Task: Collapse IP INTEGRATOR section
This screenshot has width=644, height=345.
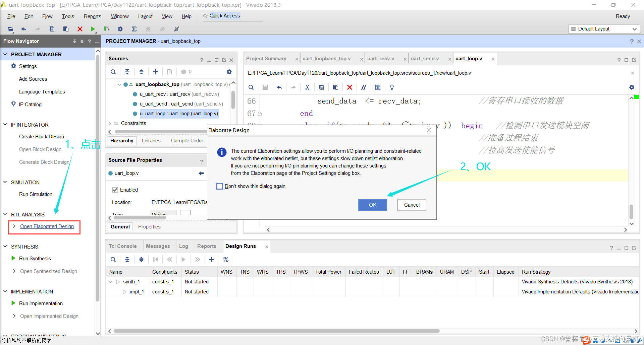Action: pos(5,124)
